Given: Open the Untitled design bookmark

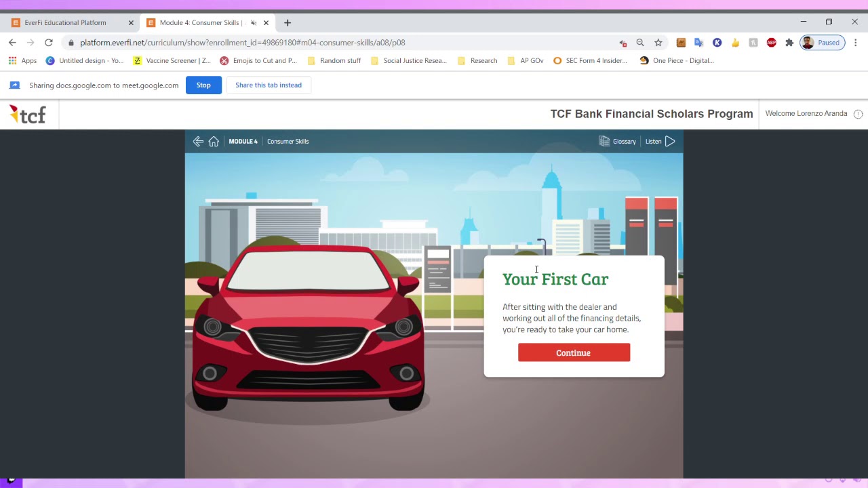Looking at the screenshot, I should 85,60.
